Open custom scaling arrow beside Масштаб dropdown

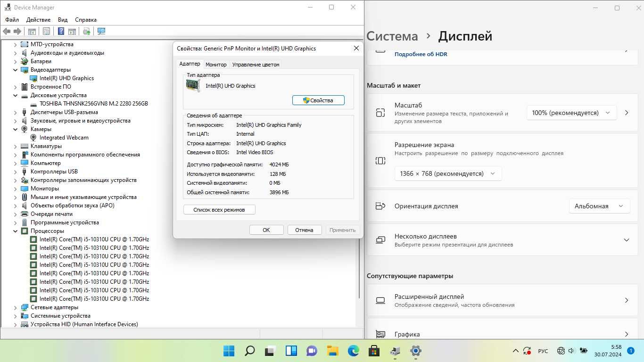coord(627,113)
